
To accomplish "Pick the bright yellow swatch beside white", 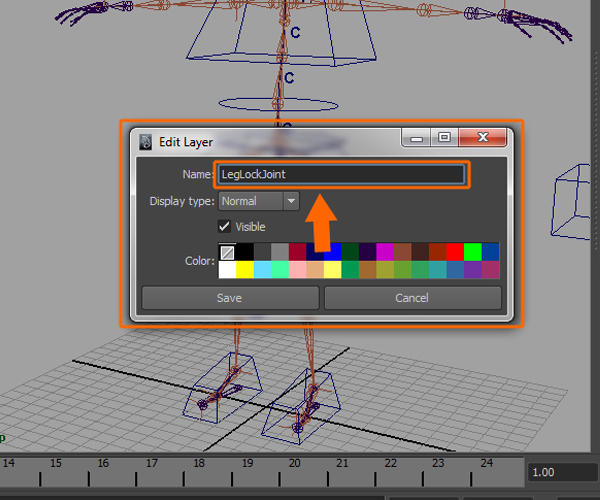I will coord(245,270).
